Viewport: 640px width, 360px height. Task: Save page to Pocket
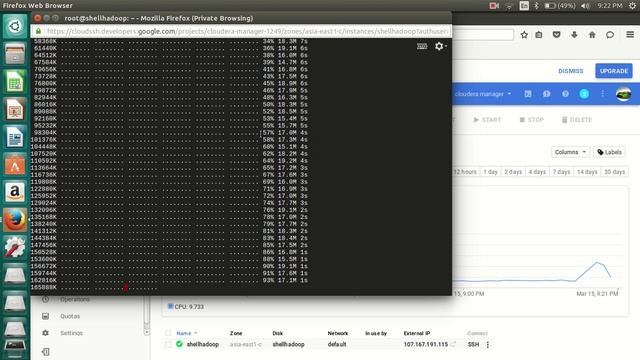pyautogui.click(x=556, y=35)
